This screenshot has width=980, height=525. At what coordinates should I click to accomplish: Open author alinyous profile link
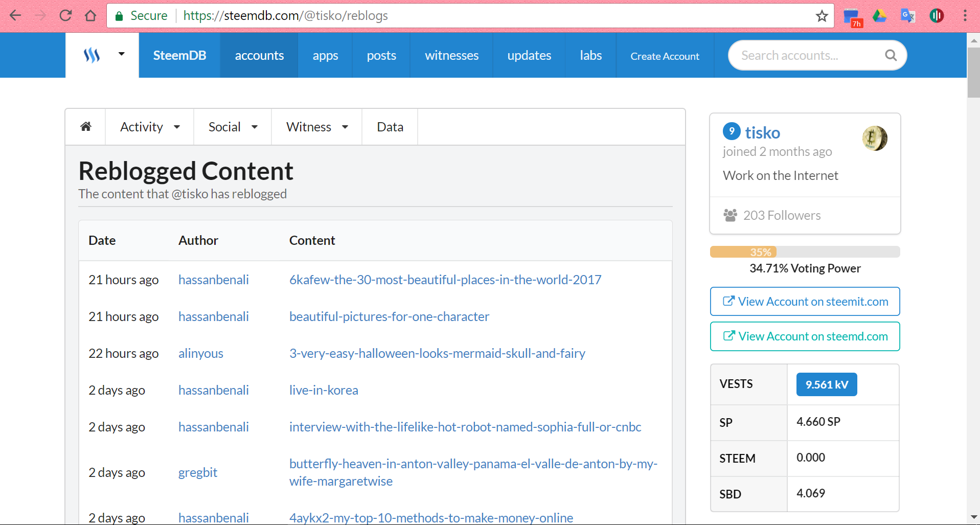tap(201, 353)
